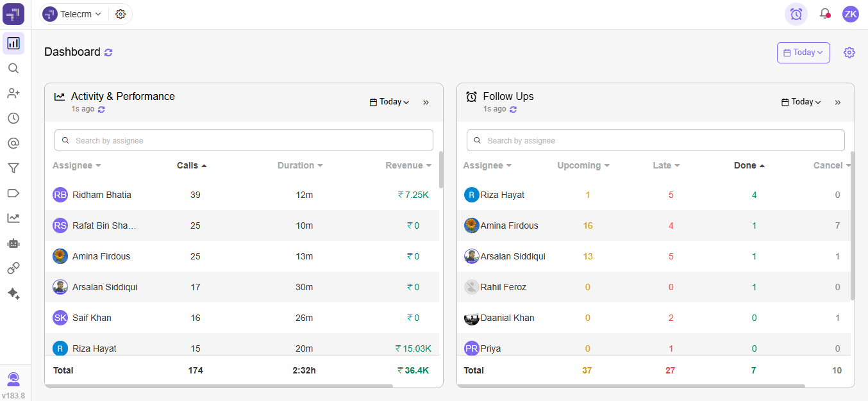Select the search icon in the sidebar
868x401 pixels.
[13, 68]
